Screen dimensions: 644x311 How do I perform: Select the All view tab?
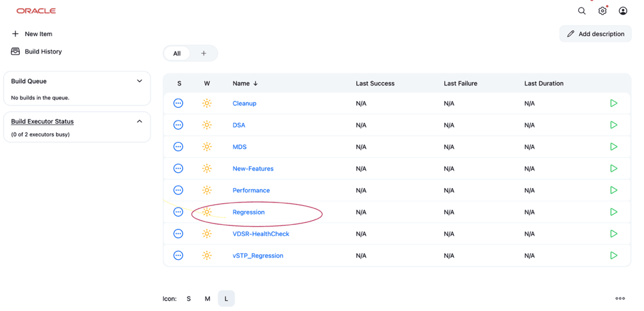[177, 53]
